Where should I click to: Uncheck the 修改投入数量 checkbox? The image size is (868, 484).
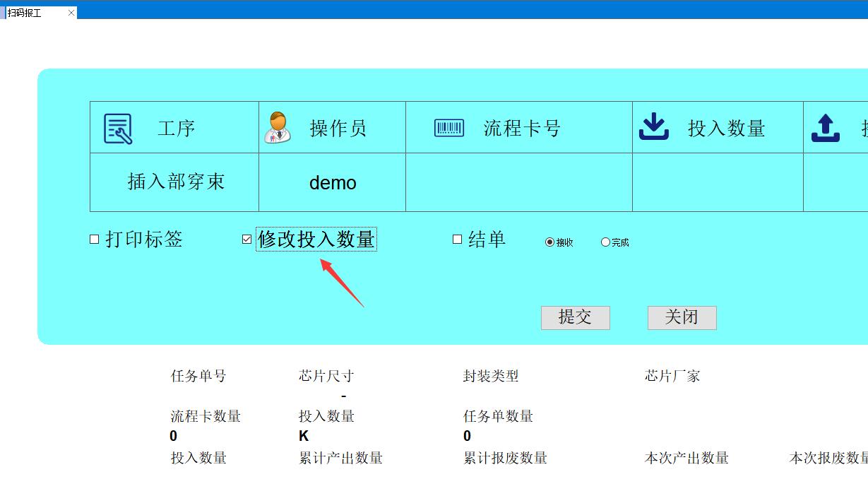(246, 240)
